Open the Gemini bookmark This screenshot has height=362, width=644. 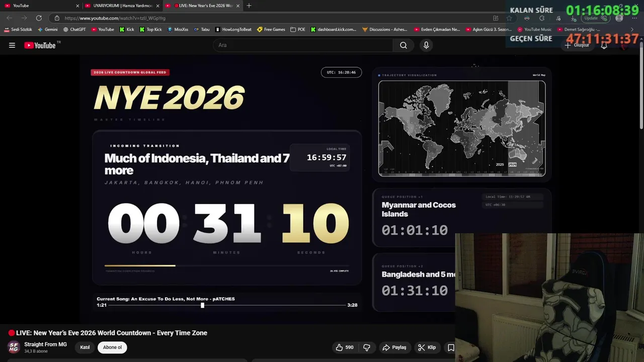47,30
